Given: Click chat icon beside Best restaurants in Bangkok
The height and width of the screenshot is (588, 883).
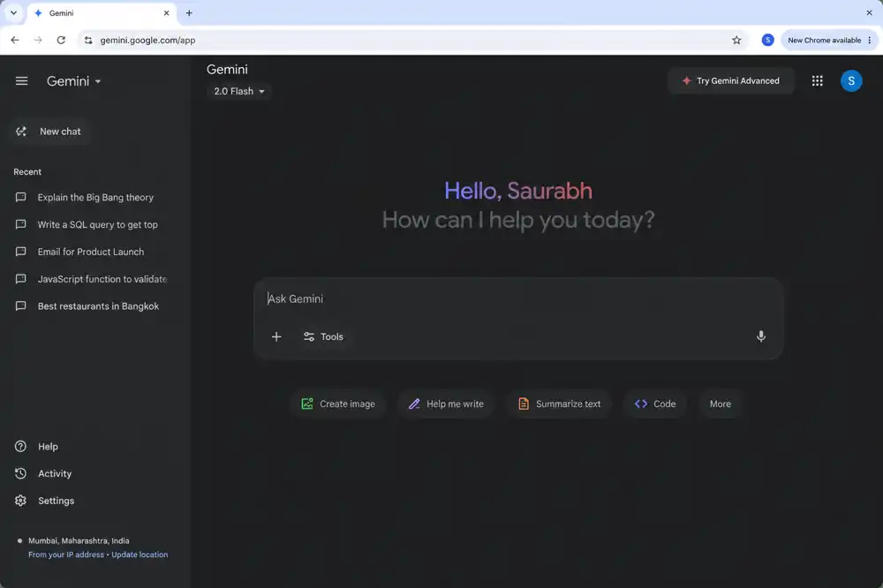Looking at the screenshot, I should [x=21, y=306].
